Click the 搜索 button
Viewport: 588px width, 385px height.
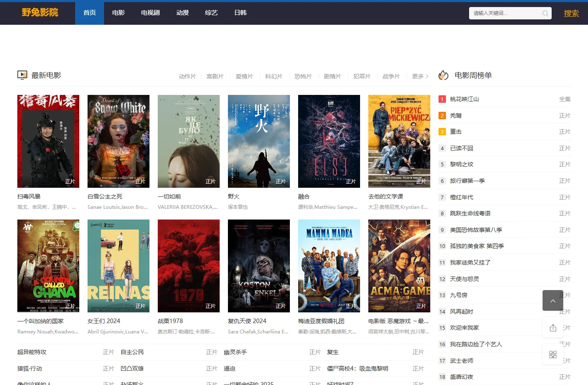pos(571,14)
